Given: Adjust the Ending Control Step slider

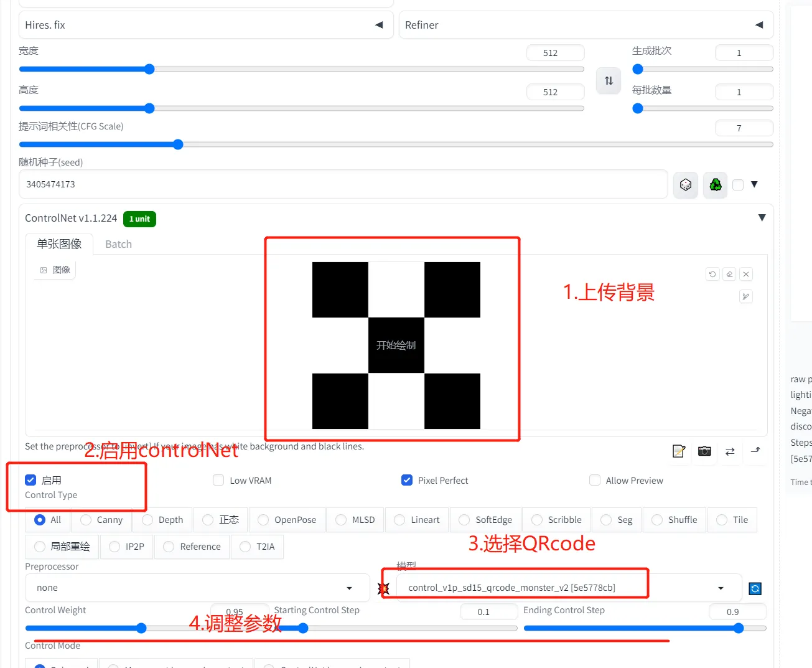Looking at the screenshot, I should 645,628.
